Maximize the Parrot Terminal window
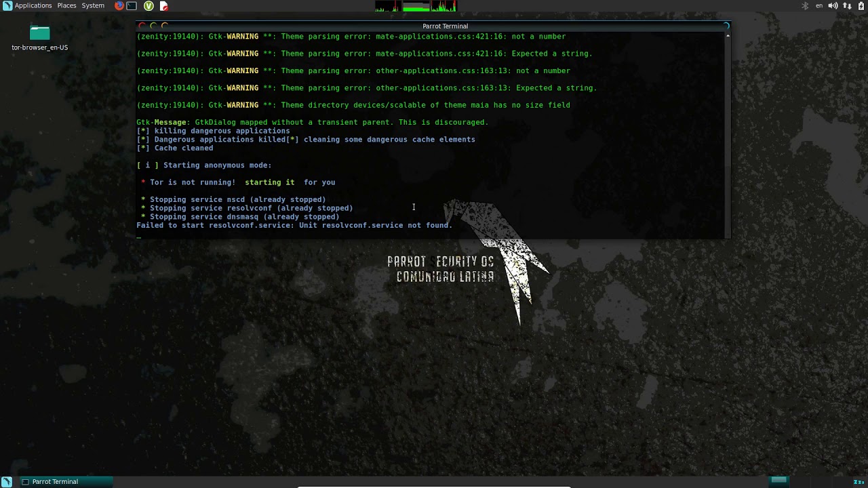 coord(165,26)
